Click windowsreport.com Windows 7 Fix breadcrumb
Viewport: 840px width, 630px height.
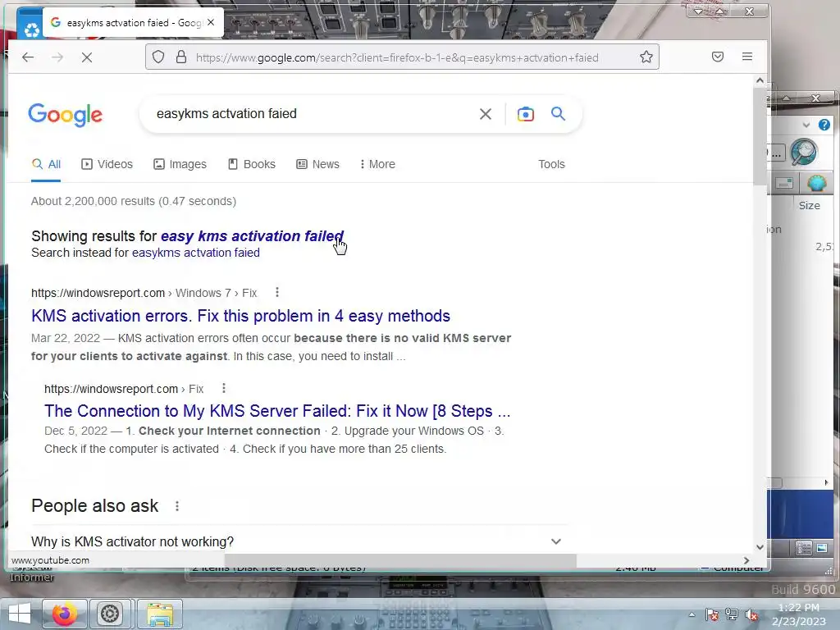pyautogui.click(x=144, y=293)
